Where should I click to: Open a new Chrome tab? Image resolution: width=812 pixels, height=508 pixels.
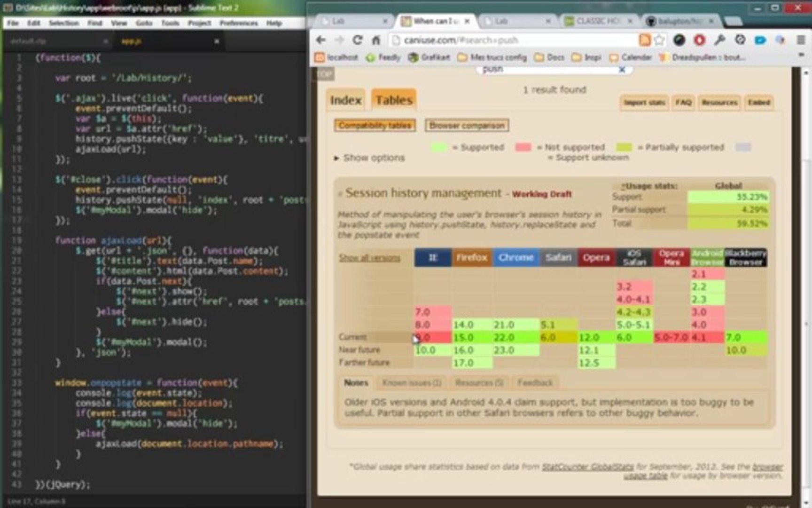(x=733, y=21)
